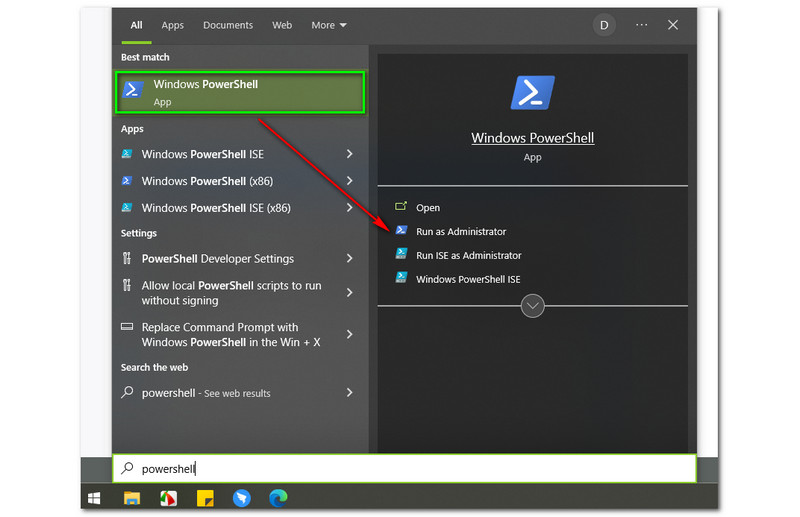Expand more actions with the down chevron
The height and width of the screenshot is (517, 800).
pyautogui.click(x=532, y=306)
